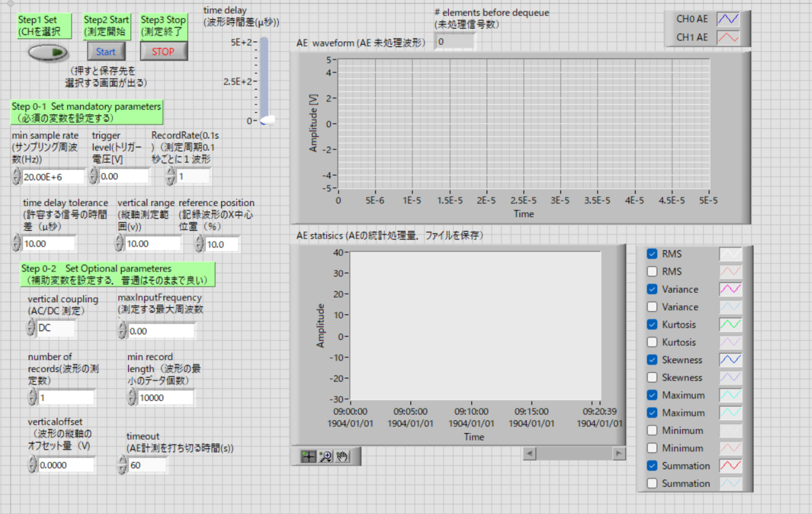Viewport: 812px width, 514px height.
Task: Click the number of records value field
Action: point(66,398)
